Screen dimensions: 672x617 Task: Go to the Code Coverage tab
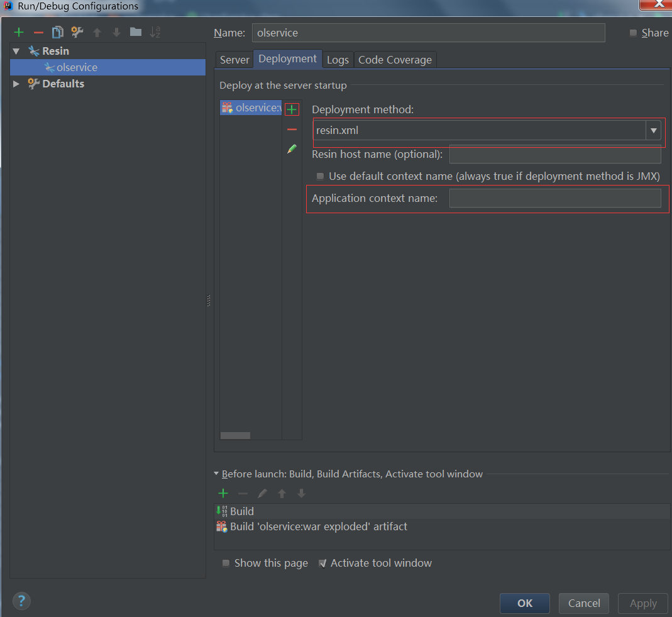click(395, 60)
